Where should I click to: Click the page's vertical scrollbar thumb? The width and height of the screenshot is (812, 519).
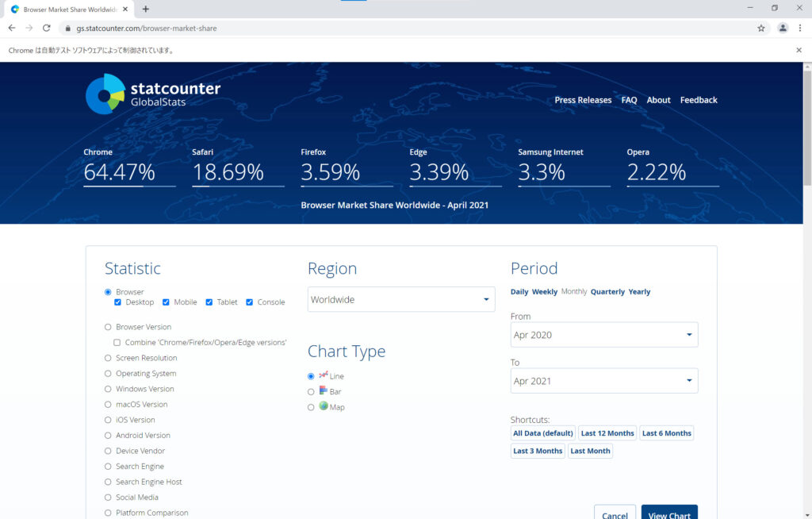[806, 128]
